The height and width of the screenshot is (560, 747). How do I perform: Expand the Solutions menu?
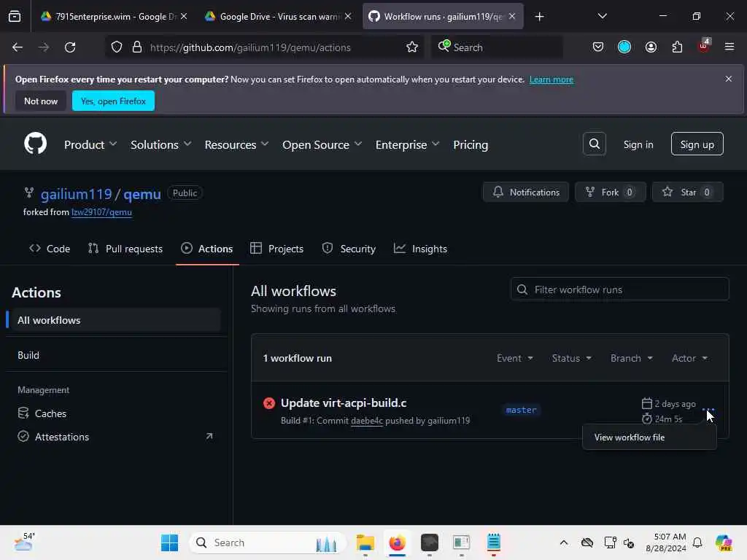click(x=161, y=145)
